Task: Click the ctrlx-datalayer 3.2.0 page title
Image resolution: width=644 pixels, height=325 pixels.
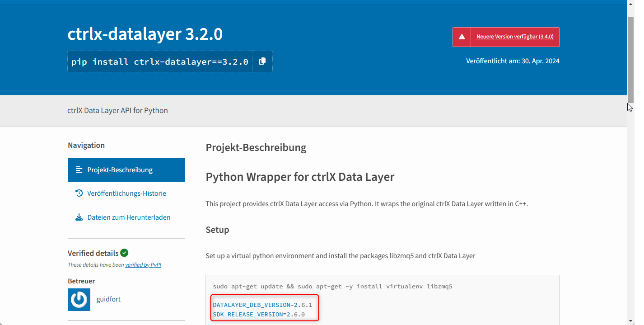Action: point(145,34)
